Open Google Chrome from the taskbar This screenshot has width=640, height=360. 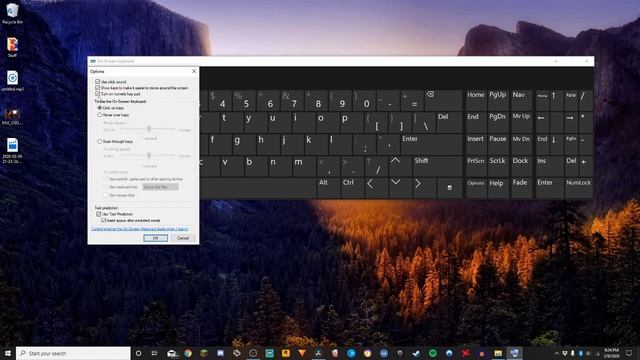pos(188,353)
